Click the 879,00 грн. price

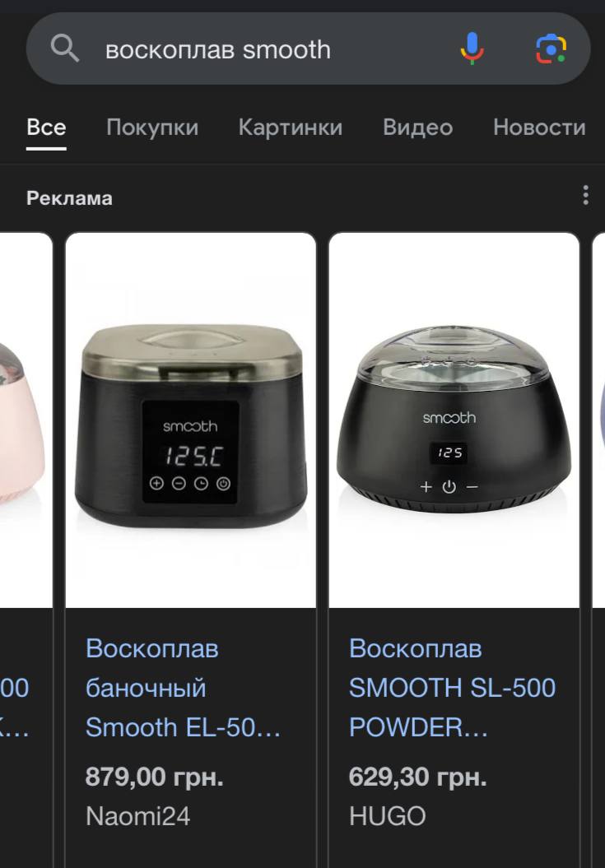coord(155,777)
